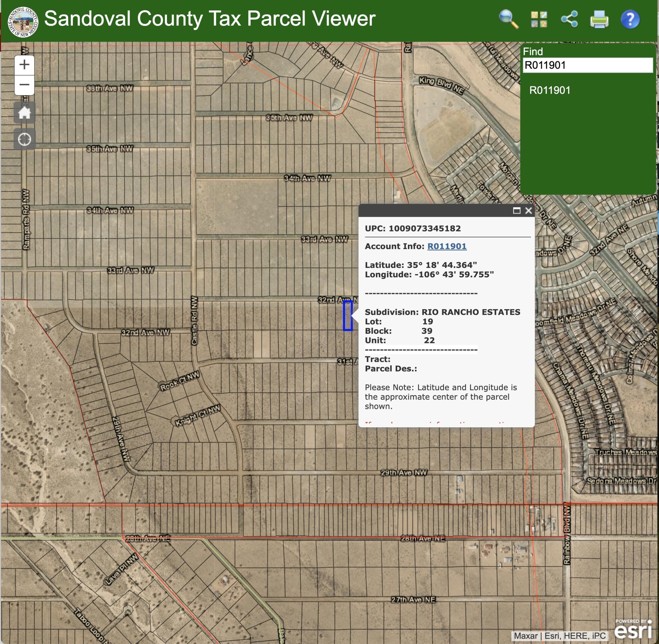The height and width of the screenshot is (644, 659).
Task: Find my location crosshair button
Action: pyautogui.click(x=24, y=139)
